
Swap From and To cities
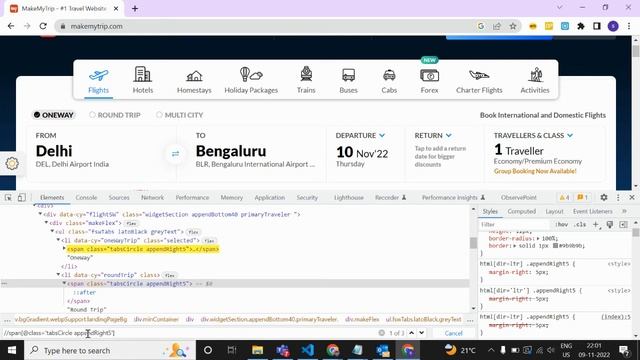(x=176, y=153)
